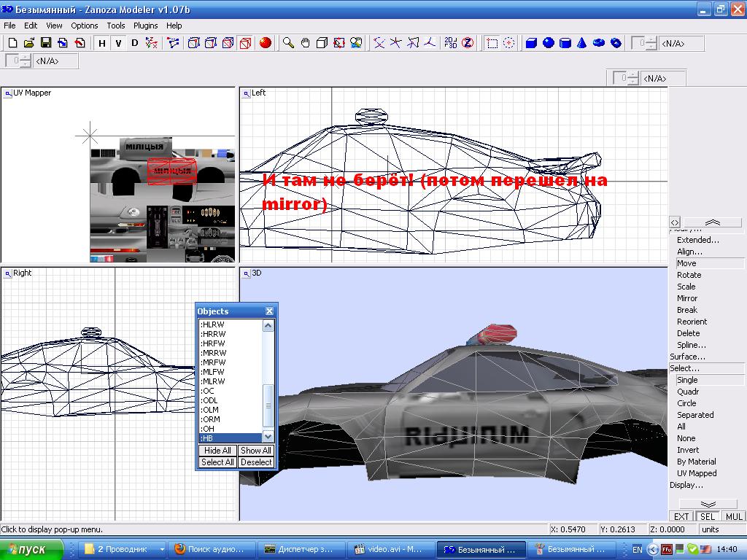
Task: Click Hide All in Objects window
Action: 217,451
